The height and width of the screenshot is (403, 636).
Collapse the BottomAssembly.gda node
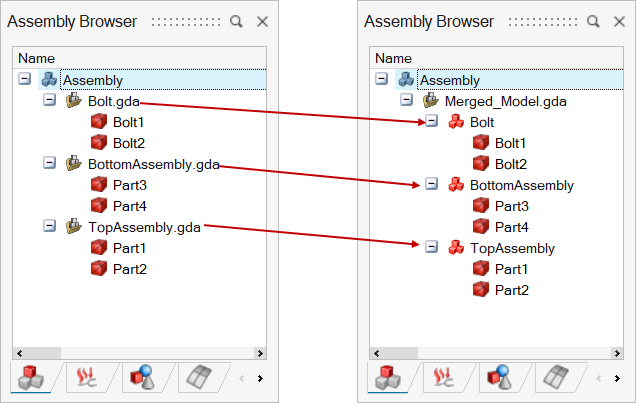coord(49,163)
